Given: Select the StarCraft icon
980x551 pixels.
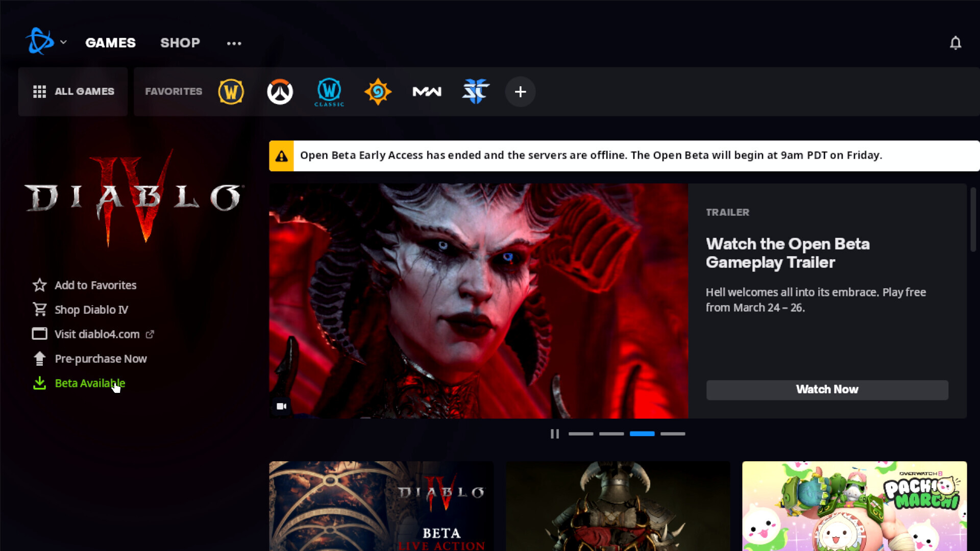Looking at the screenshot, I should (476, 91).
